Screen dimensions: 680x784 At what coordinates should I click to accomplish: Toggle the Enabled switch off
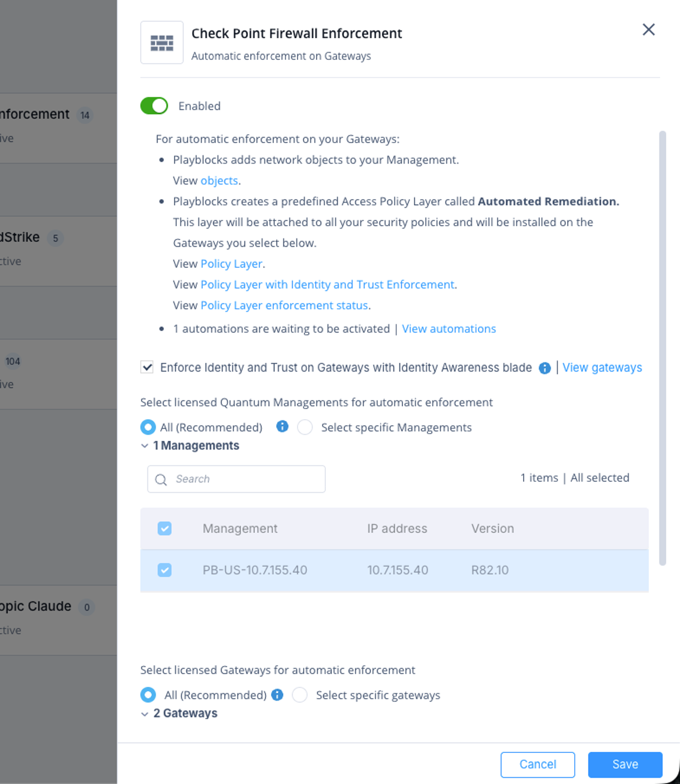tap(154, 106)
